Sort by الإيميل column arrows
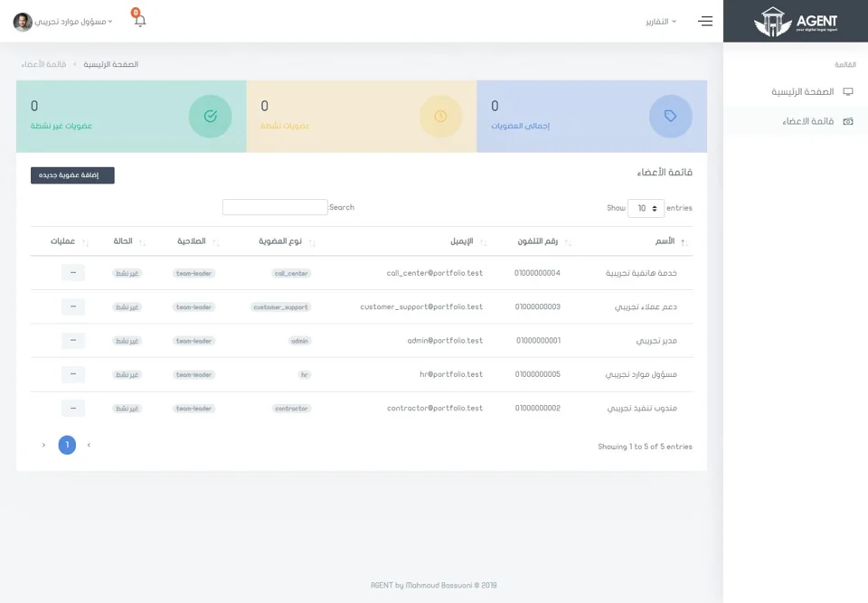The width and height of the screenshot is (868, 603). (x=483, y=242)
